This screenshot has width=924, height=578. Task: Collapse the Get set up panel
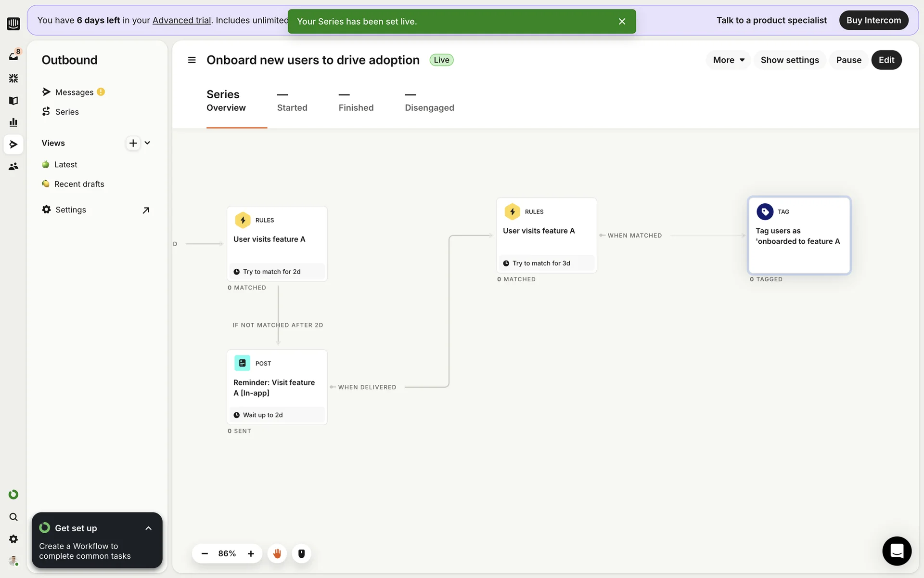coord(148,528)
